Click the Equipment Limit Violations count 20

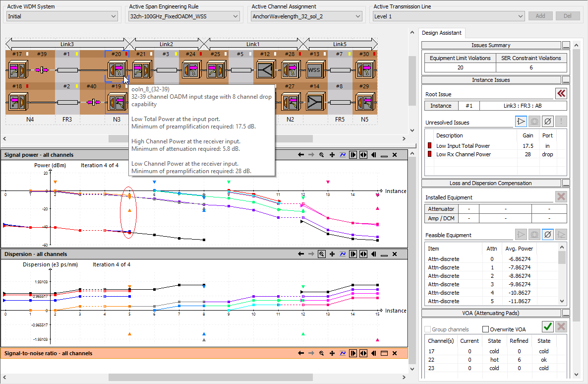click(460, 67)
